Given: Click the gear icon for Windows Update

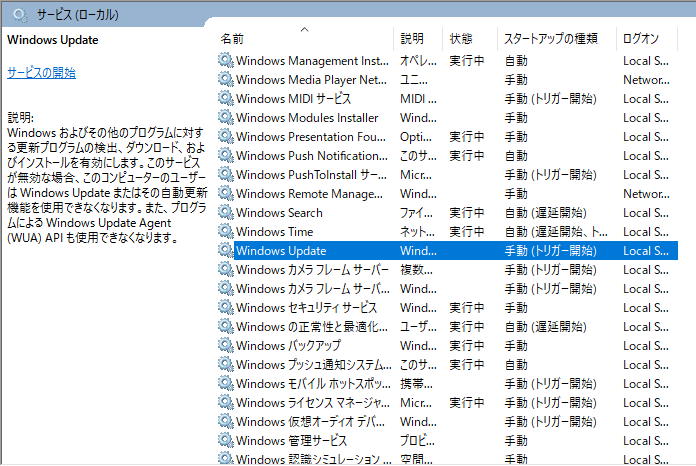Looking at the screenshot, I should (x=226, y=250).
